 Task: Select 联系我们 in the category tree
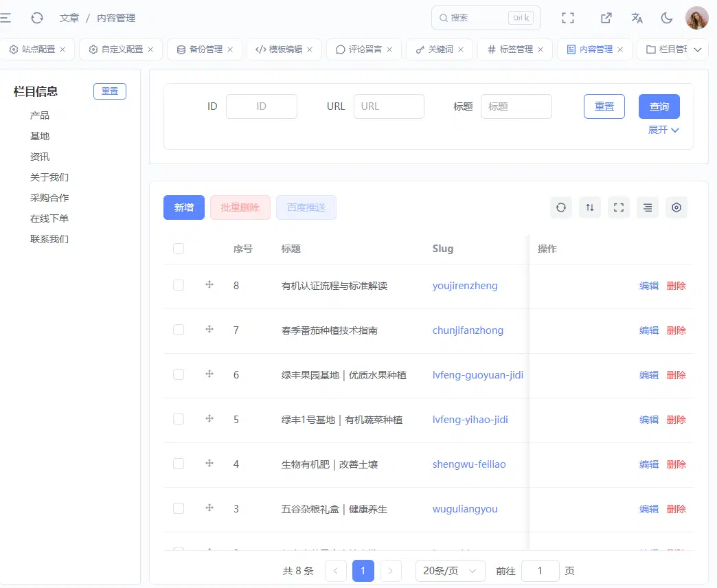[x=49, y=239]
